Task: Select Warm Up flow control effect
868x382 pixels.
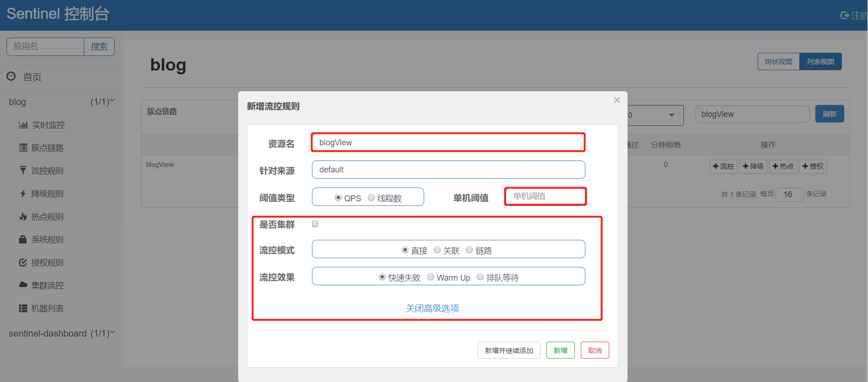Action: tap(431, 277)
